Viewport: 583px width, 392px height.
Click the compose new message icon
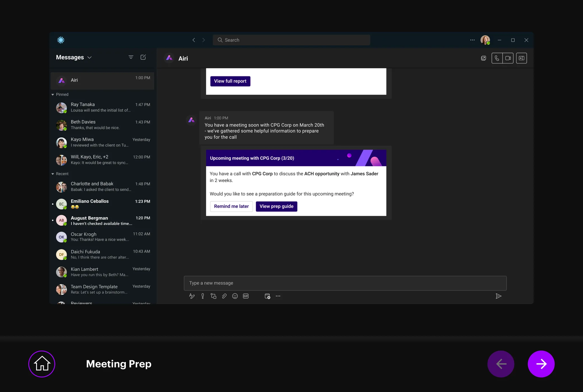point(143,57)
